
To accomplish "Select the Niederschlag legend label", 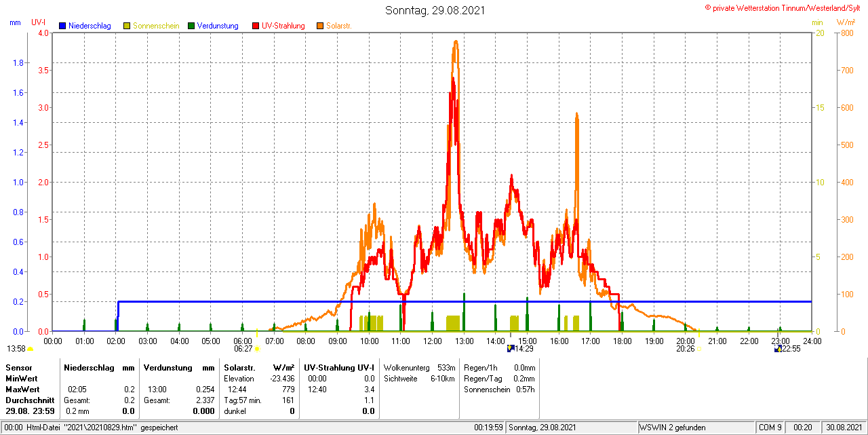I will [x=90, y=26].
